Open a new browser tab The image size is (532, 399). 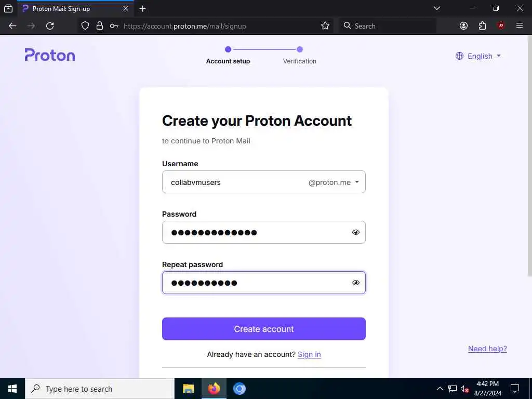coord(142,9)
